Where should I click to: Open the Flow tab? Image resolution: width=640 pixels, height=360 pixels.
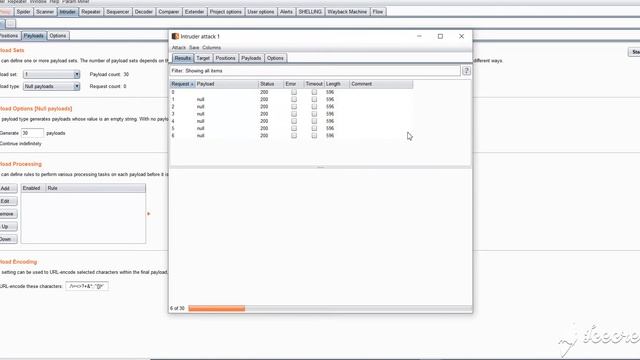(378, 12)
